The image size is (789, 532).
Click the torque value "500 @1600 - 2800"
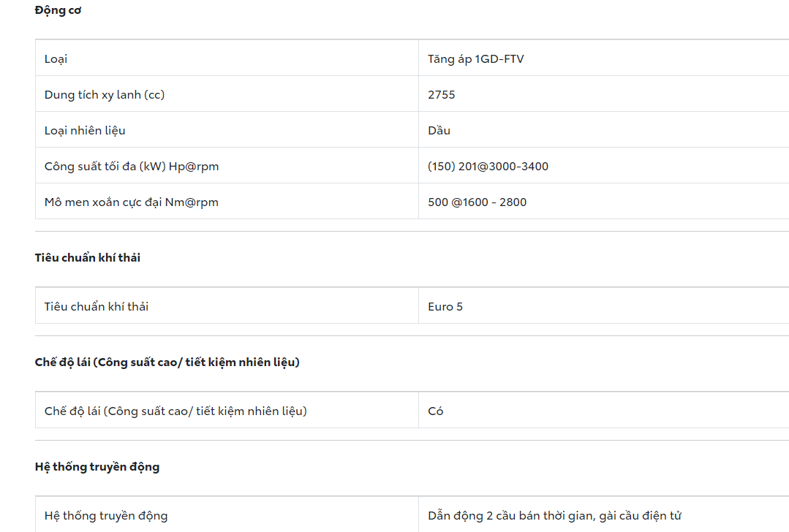coord(477,202)
